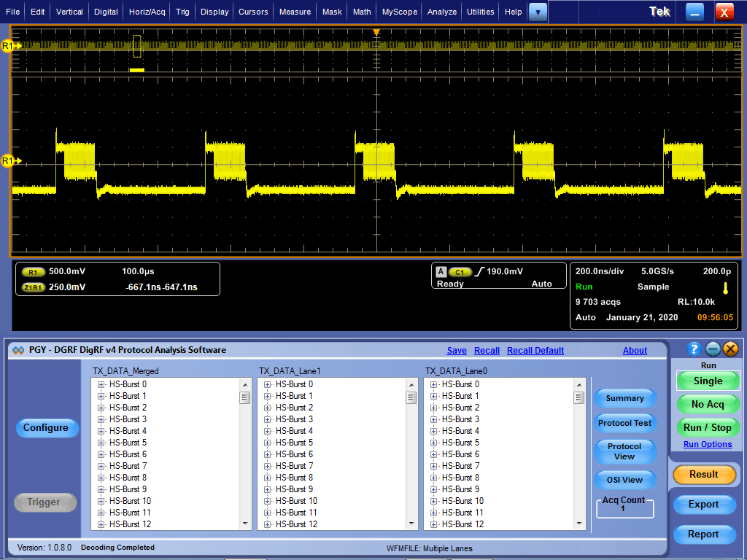The height and width of the screenshot is (560, 747).
Task: Open the Horiz/Acq menu
Action: pos(147,12)
